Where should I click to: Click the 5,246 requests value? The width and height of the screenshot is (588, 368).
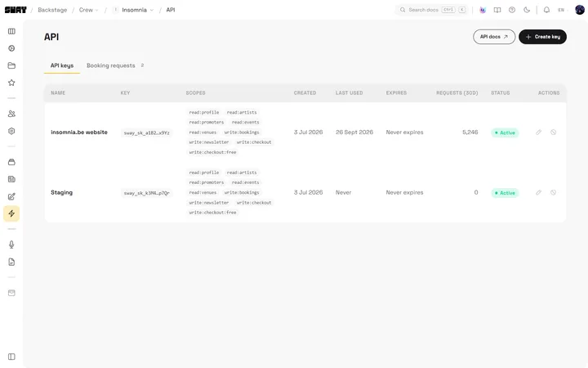point(470,132)
